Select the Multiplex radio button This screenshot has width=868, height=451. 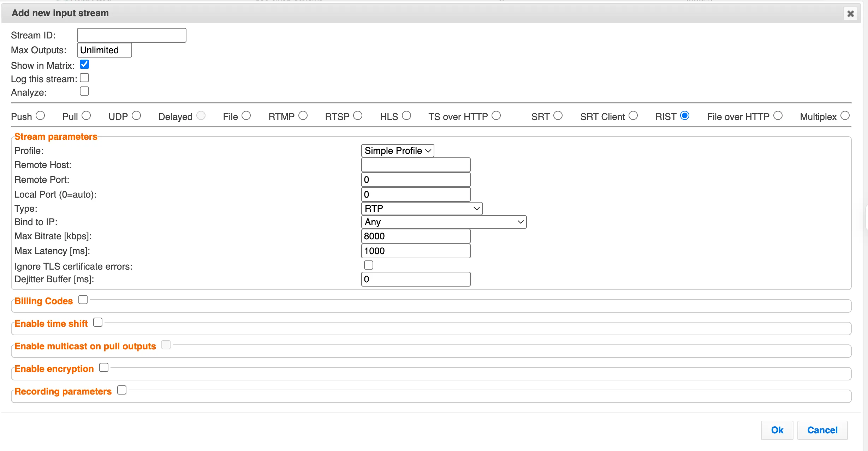(x=845, y=116)
